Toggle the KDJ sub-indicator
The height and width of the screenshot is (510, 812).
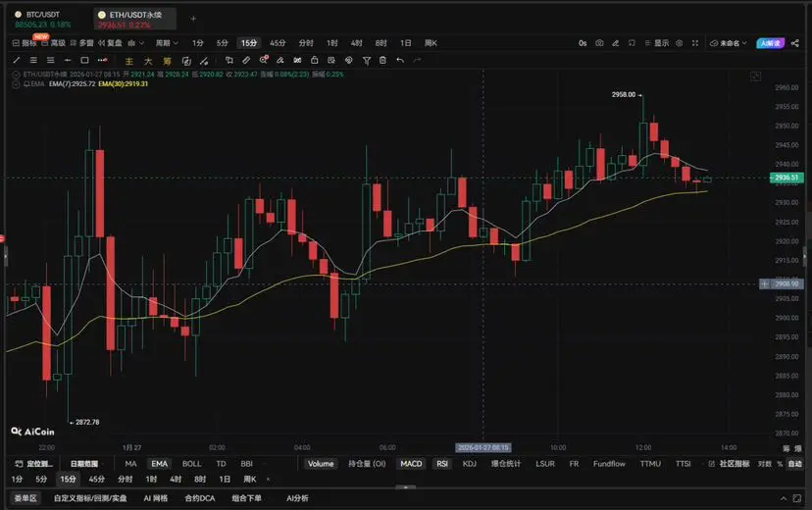click(x=469, y=463)
